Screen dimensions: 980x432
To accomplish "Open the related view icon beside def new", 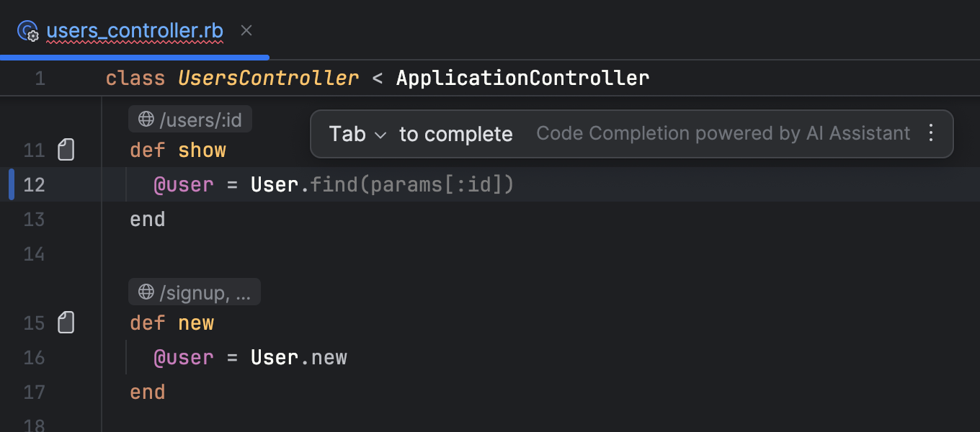I will 66,323.
